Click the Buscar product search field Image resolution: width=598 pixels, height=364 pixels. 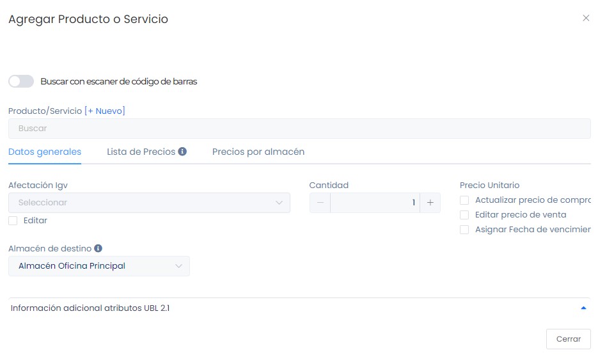coord(299,129)
